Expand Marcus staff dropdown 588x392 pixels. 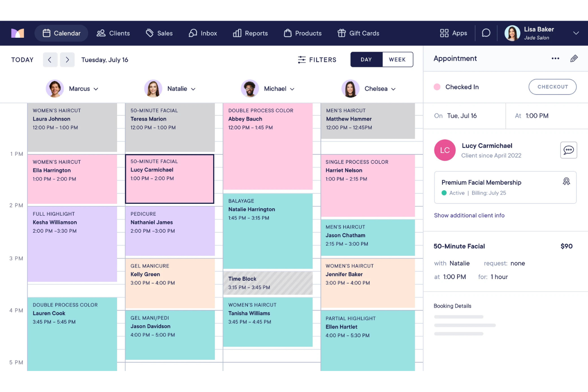click(x=96, y=89)
